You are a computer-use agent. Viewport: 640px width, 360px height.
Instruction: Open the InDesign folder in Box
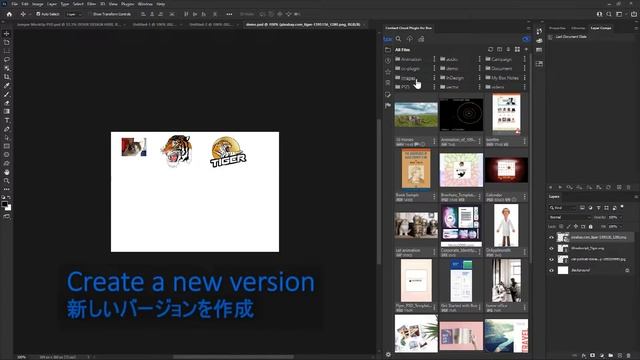[x=452, y=78]
